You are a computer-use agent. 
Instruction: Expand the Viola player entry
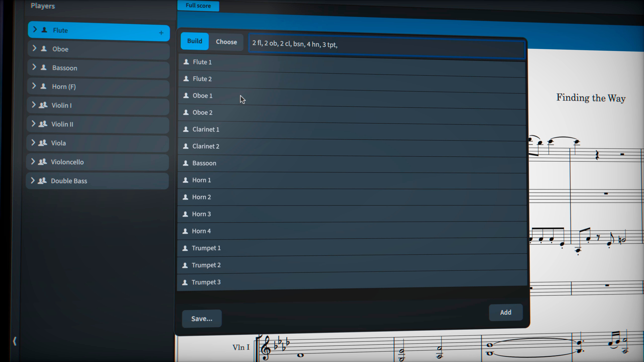(33, 143)
